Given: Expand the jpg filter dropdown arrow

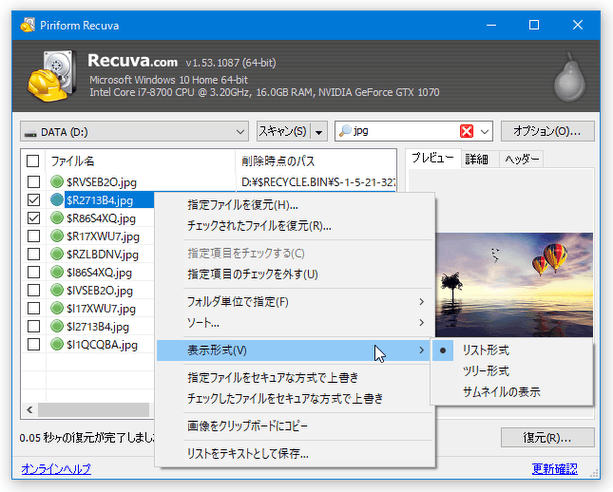Looking at the screenshot, I should pyautogui.click(x=484, y=131).
